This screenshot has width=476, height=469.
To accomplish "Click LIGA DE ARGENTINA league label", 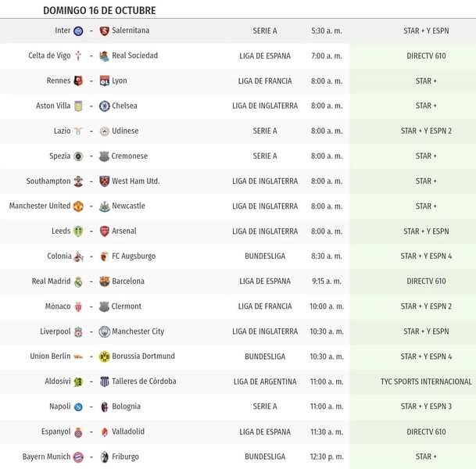I will pyautogui.click(x=265, y=381).
